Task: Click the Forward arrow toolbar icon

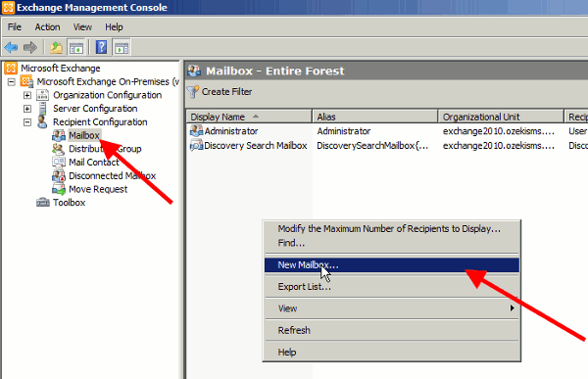Action: [x=30, y=48]
